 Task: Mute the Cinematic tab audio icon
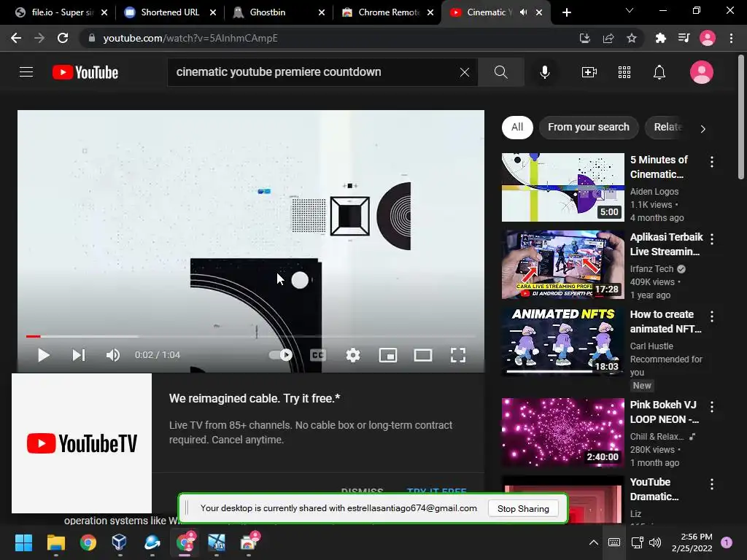click(523, 12)
